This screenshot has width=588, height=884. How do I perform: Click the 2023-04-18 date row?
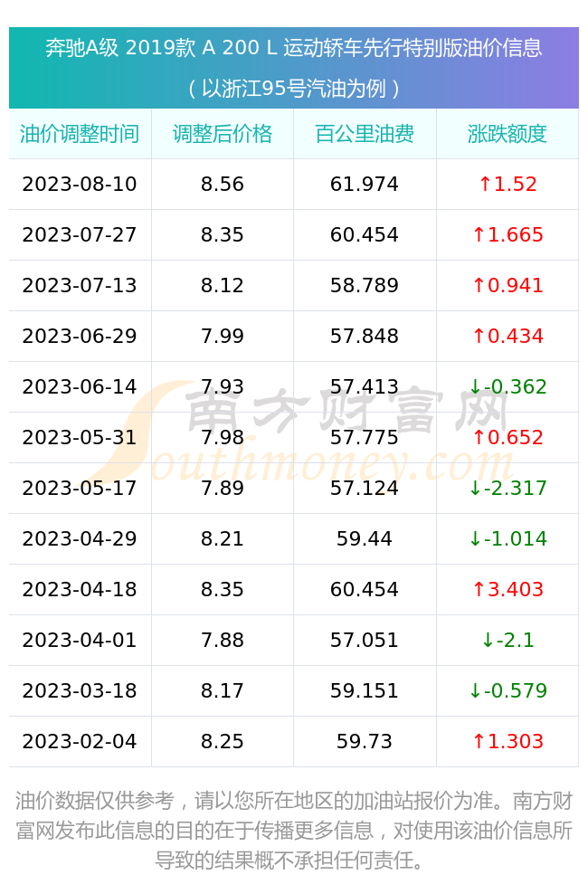coord(294,590)
